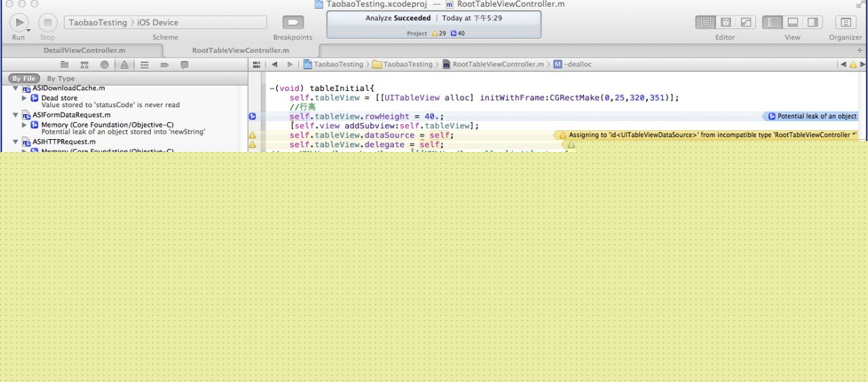Go back in editor history
Image resolution: width=868 pixels, height=382 pixels.
pos(275,64)
